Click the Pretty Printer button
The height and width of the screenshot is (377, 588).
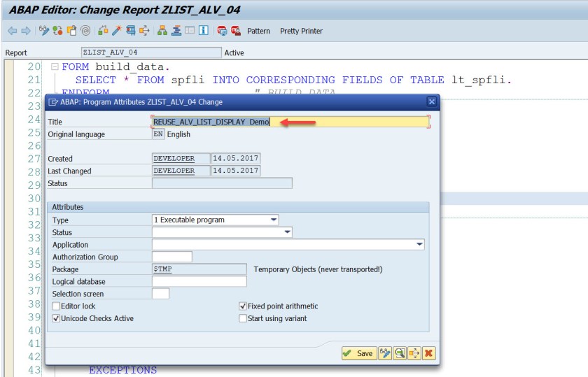pyautogui.click(x=301, y=31)
